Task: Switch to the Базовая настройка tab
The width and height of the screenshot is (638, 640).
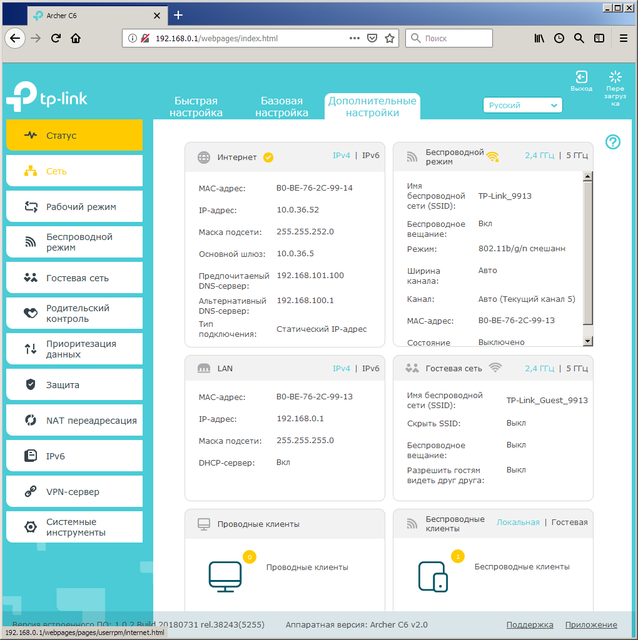Action: pyautogui.click(x=283, y=107)
